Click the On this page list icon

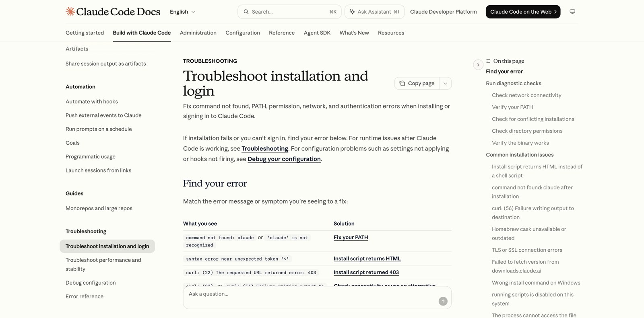point(488,61)
